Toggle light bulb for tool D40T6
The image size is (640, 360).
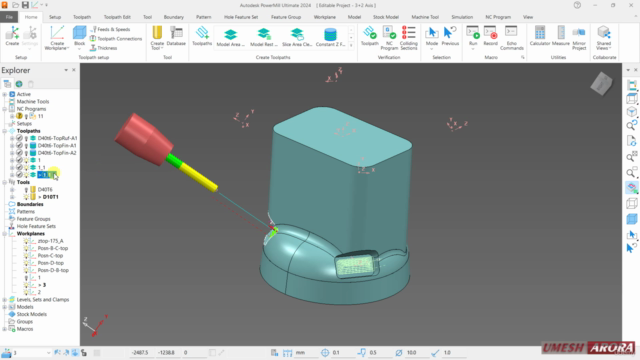(x=26, y=190)
